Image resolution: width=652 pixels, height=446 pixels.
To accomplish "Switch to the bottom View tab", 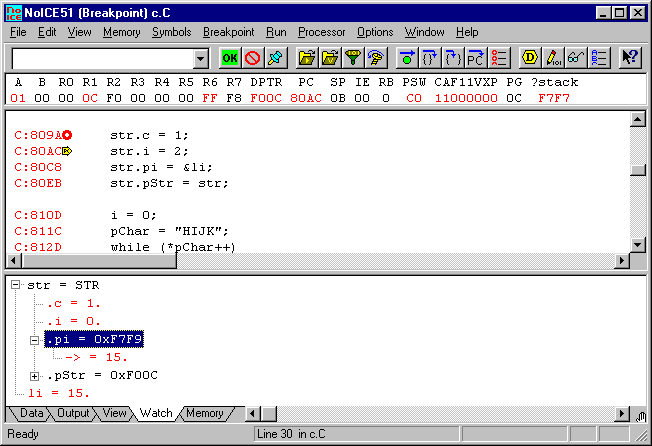I will pos(114,413).
